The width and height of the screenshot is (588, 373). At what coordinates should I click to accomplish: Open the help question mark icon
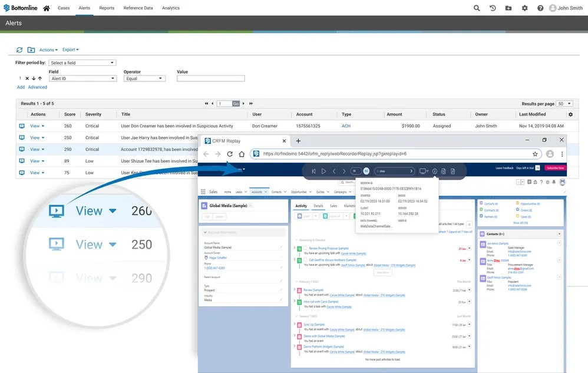pos(540,8)
